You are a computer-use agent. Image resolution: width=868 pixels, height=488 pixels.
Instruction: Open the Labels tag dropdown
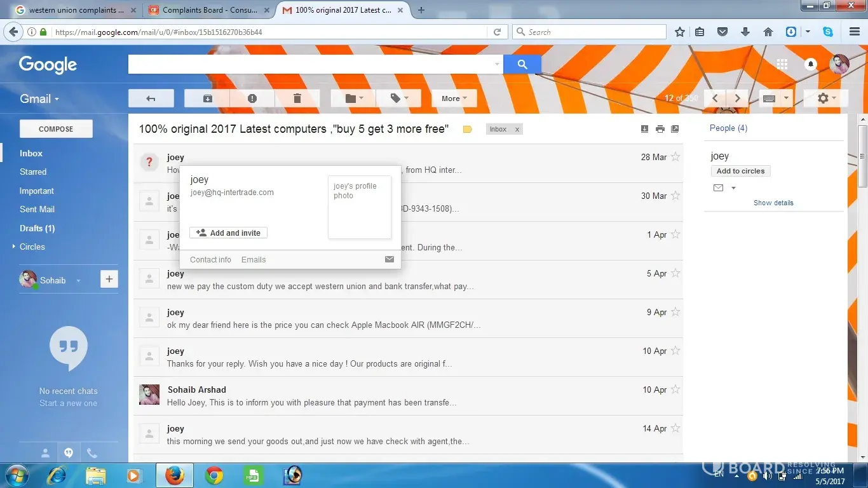pyautogui.click(x=398, y=98)
